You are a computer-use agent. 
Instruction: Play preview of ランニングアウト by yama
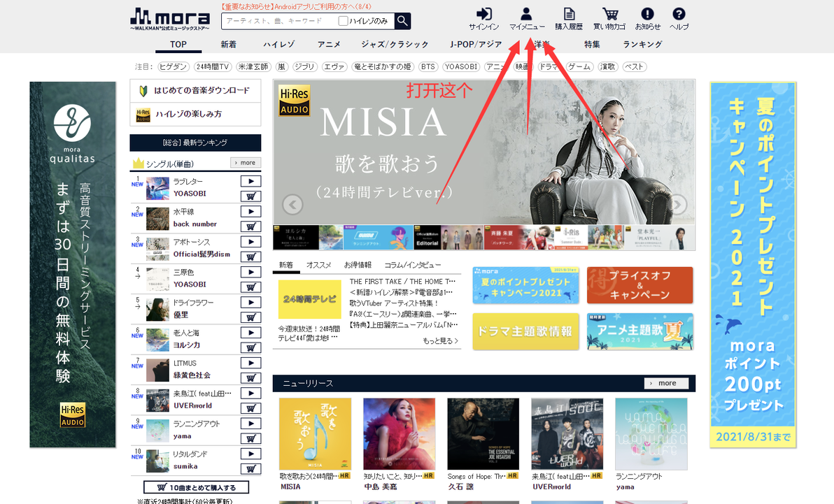pyautogui.click(x=250, y=424)
